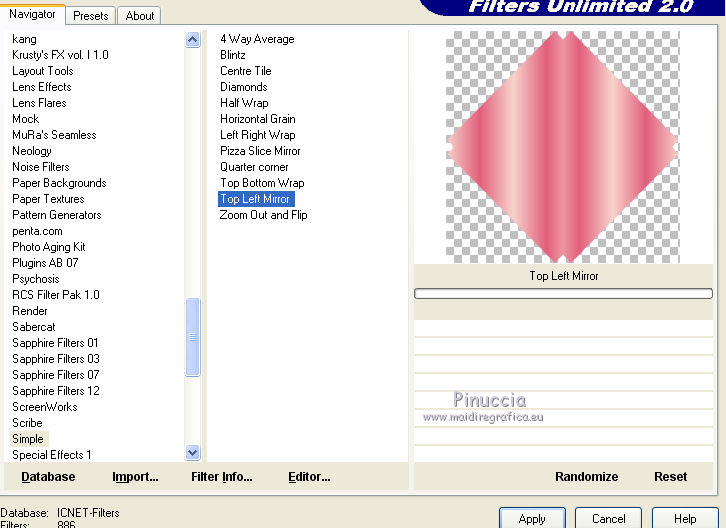
Task: Select the Simple category
Action: click(x=28, y=439)
